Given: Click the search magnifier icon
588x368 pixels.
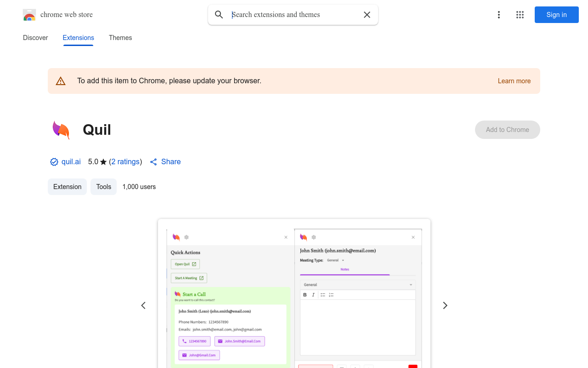Looking at the screenshot, I should click(219, 15).
